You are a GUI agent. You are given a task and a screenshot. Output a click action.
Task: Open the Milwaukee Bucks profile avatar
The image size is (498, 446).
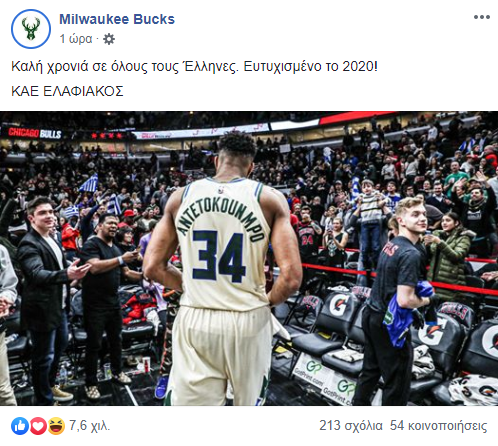coord(31,29)
